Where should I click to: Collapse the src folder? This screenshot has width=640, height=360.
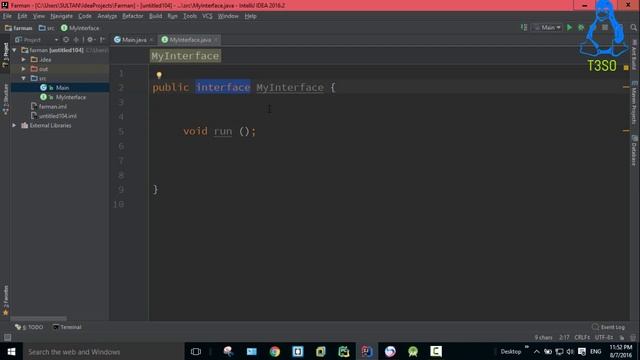[x=24, y=78]
